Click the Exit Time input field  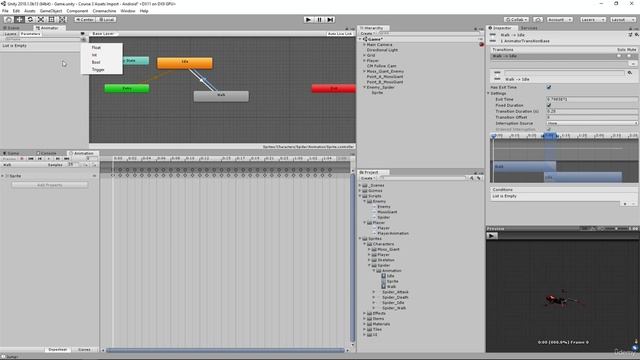point(592,99)
